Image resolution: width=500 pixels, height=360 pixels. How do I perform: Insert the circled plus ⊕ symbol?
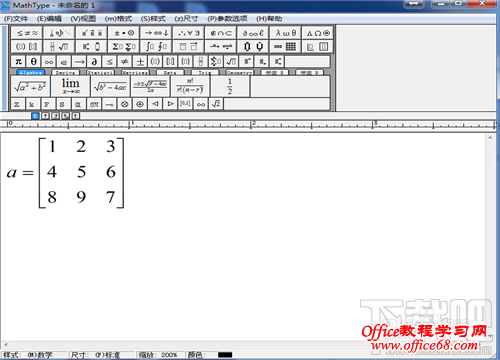(x=140, y=104)
